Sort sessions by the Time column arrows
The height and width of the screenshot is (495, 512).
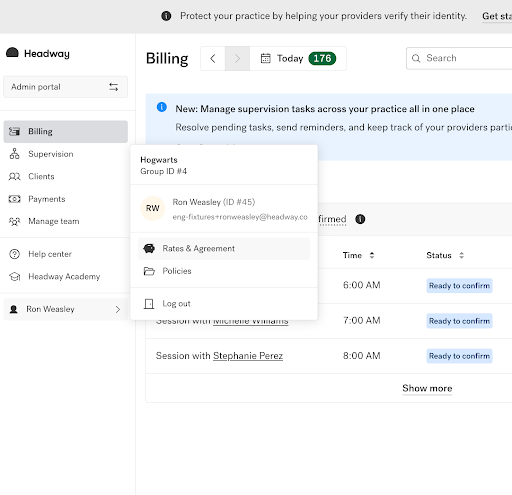pyautogui.click(x=372, y=255)
